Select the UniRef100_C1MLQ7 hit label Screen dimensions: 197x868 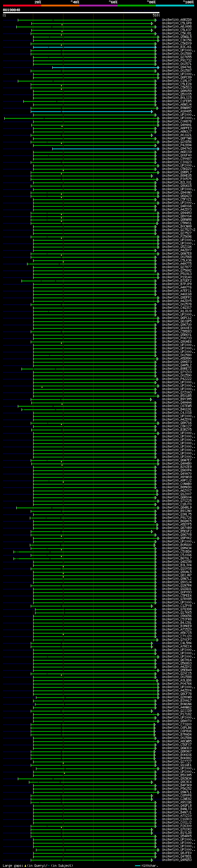pos(177,81)
